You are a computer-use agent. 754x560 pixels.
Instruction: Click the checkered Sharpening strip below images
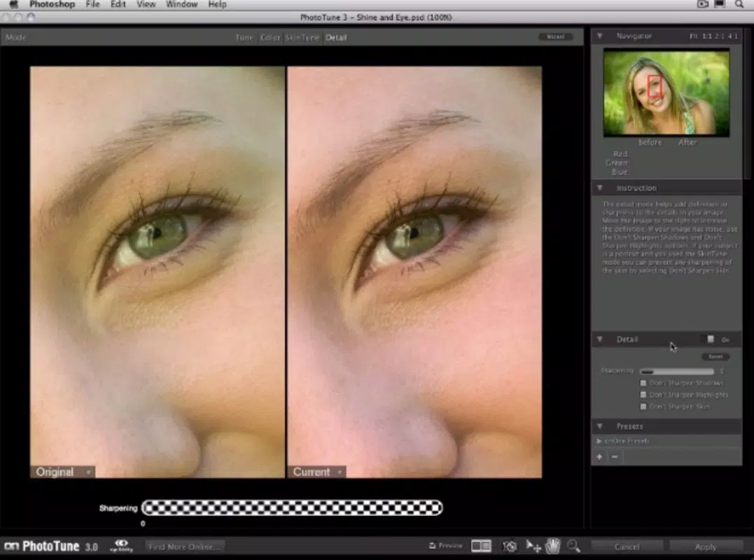[292, 507]
